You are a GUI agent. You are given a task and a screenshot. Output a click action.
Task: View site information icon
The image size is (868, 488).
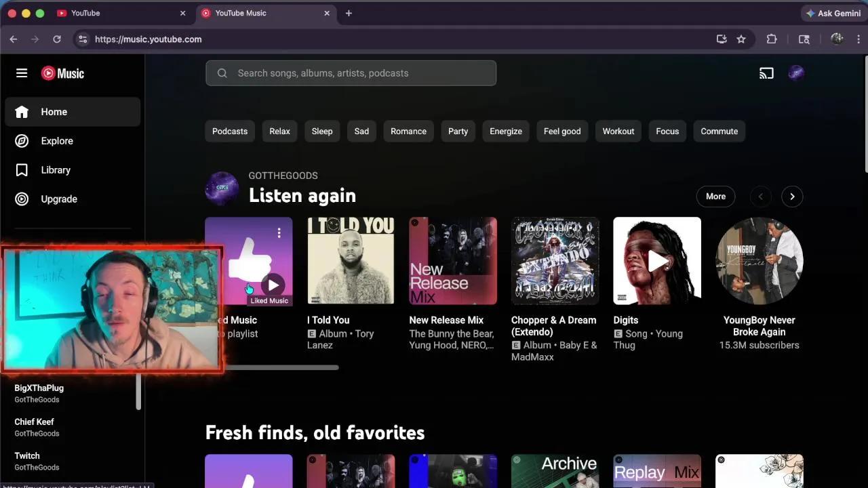[82, 39]
